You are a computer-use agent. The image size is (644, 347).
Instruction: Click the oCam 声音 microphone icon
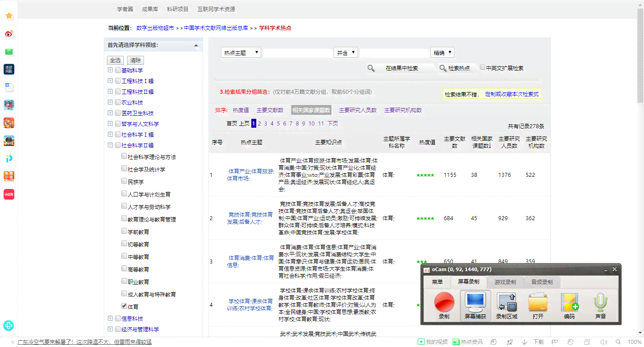601,302
